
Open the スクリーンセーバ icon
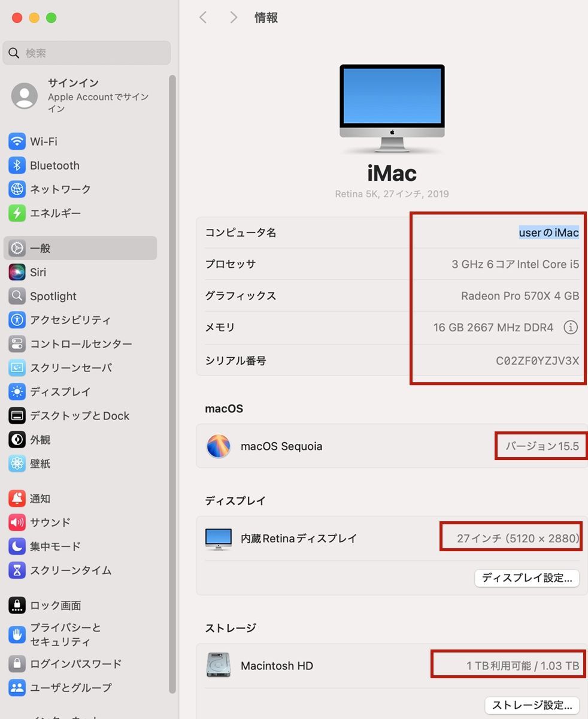point(17,368)
